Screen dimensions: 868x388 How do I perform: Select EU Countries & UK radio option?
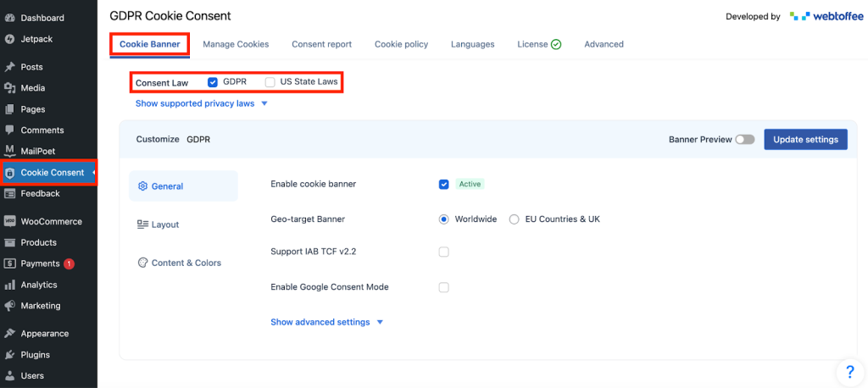click(x=514, y=219)
